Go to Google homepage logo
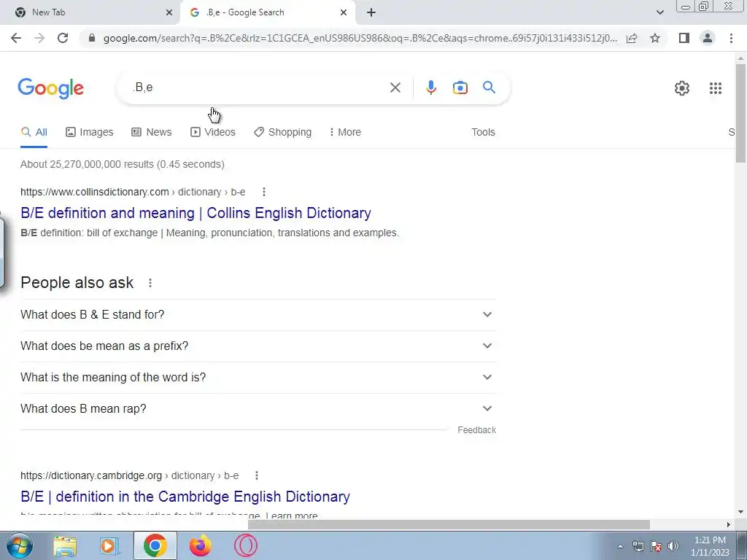747x560 pixels. pyautogui.click(x=51, y=88)
